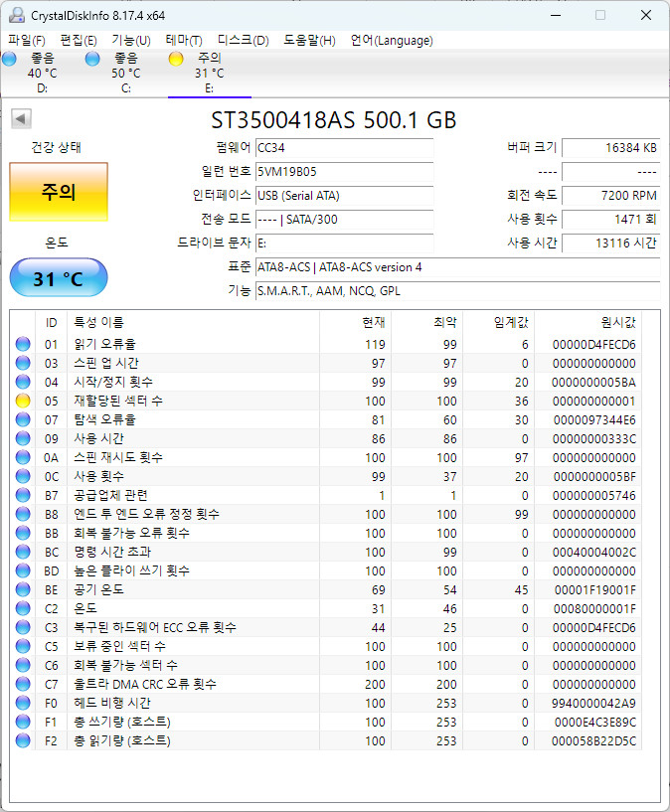Image resolution: width=670 pixels, height=812 pixels.
Task: Click the blue status icon for F1 총 쓰기량
Action: pyautogui.click(x=23, y=722)
